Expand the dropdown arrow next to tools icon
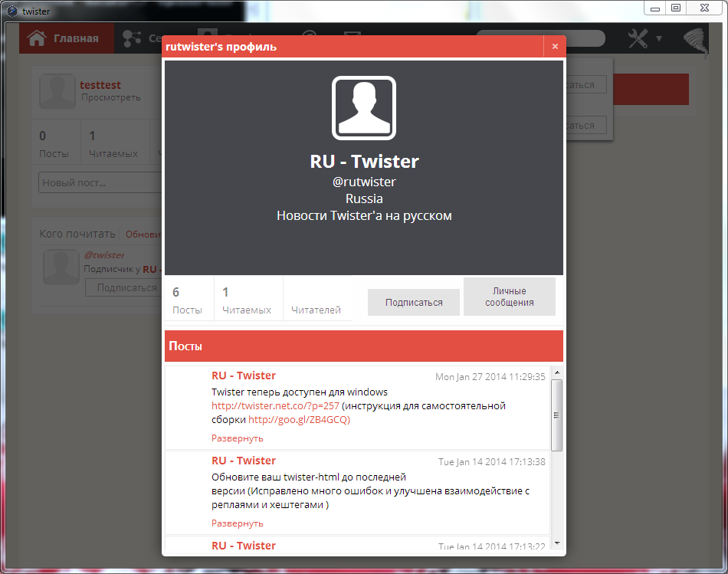 point(659,39)
